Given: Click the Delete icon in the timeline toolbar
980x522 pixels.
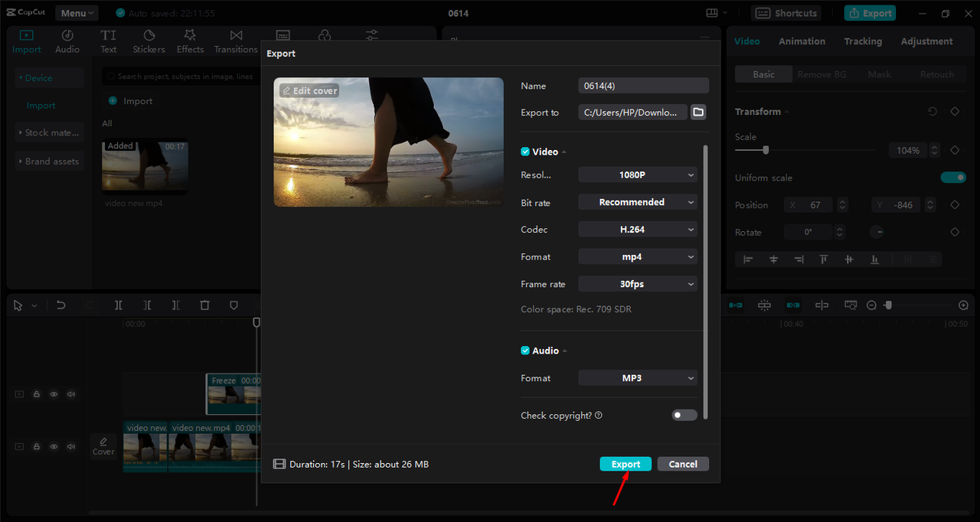Looking at the screenshot, I should 204,305.
